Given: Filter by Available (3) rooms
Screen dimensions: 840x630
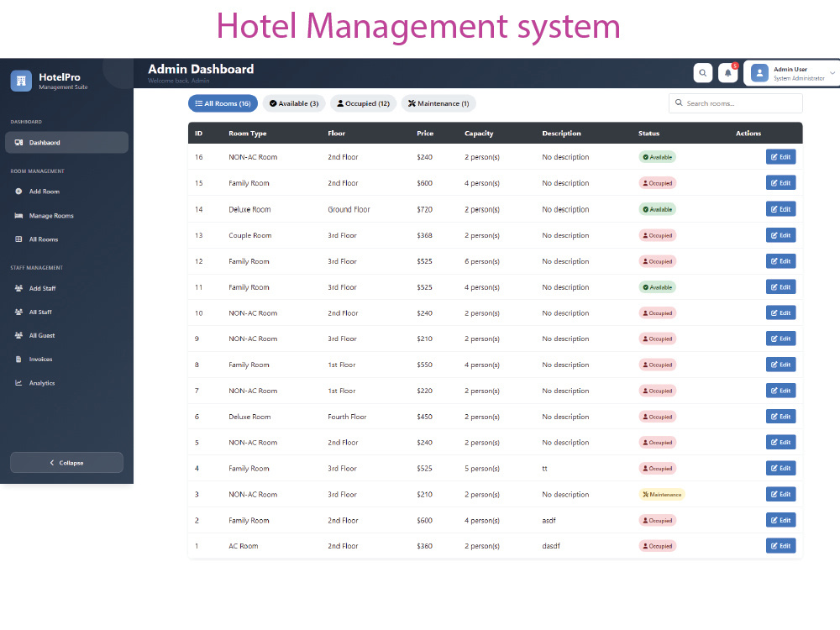Looking at the screenshot, I should (x=293, y=103).
